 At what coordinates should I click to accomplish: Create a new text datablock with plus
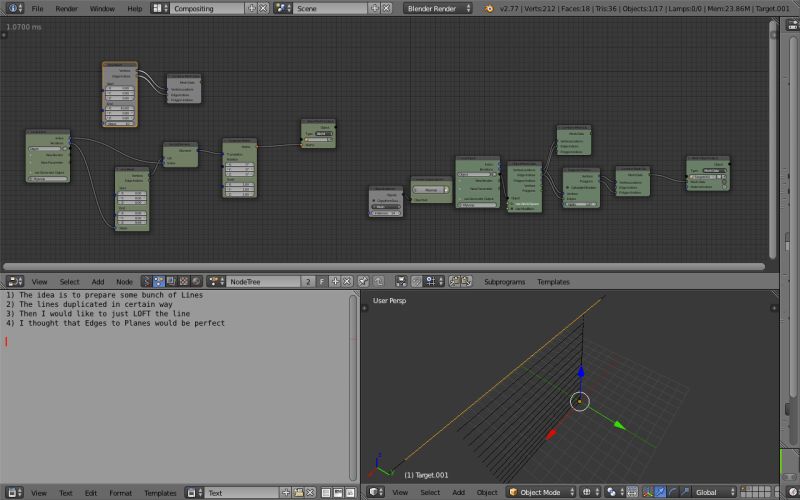(x=286, y=492)
